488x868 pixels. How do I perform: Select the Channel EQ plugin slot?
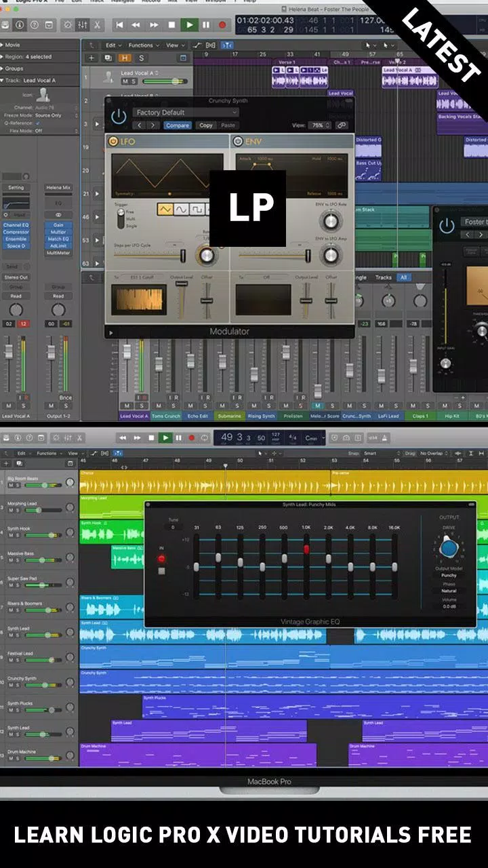pyautogui.click(x=16, y=225)
